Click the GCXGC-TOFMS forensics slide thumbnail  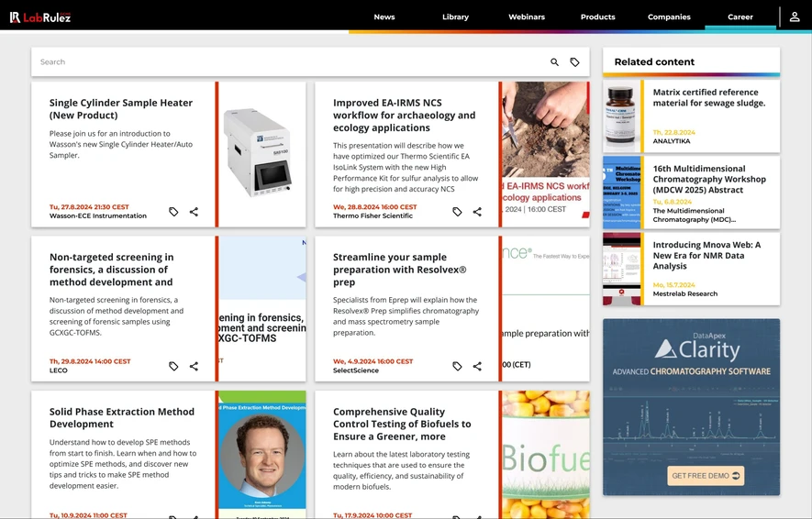[x=262, y=309]
